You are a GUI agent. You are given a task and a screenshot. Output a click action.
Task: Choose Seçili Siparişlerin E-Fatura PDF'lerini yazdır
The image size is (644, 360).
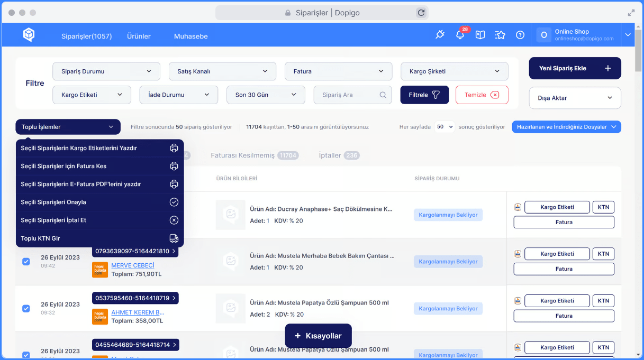(100, 184)
